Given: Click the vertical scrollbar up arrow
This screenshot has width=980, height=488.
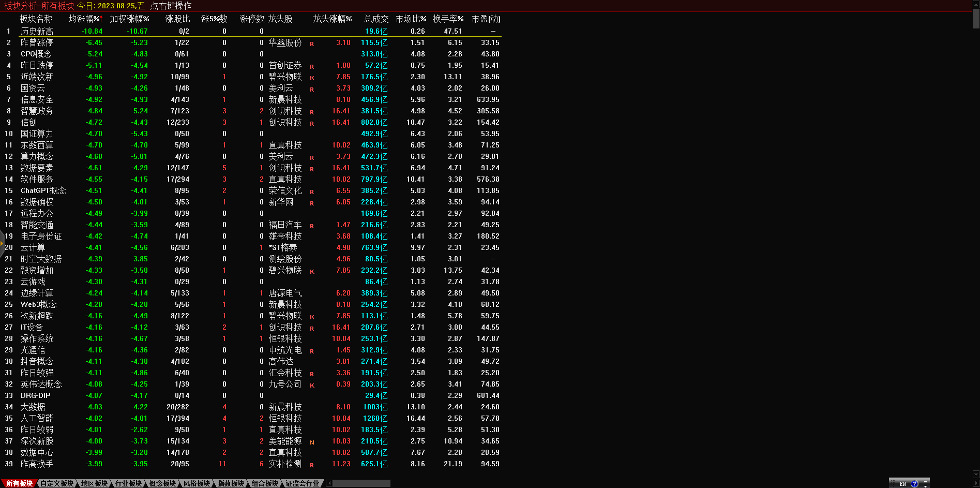Looking at the screenshot, I should 976,5.
